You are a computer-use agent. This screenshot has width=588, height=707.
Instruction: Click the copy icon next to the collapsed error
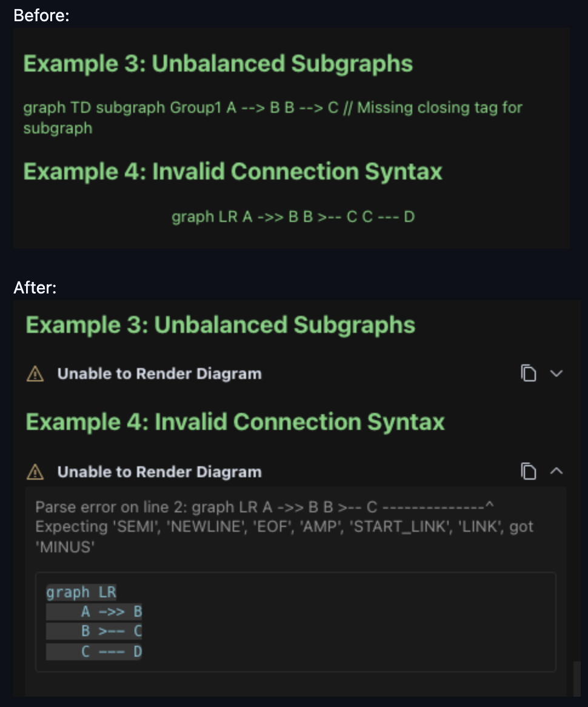pyautogui.click(x=529, y=374)
